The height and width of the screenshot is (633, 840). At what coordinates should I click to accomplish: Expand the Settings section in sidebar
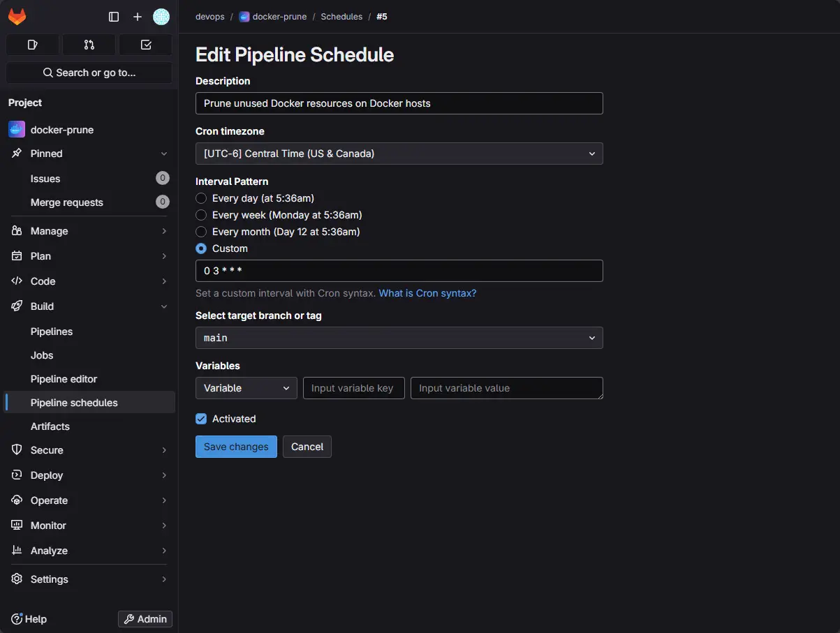point(49,579)
